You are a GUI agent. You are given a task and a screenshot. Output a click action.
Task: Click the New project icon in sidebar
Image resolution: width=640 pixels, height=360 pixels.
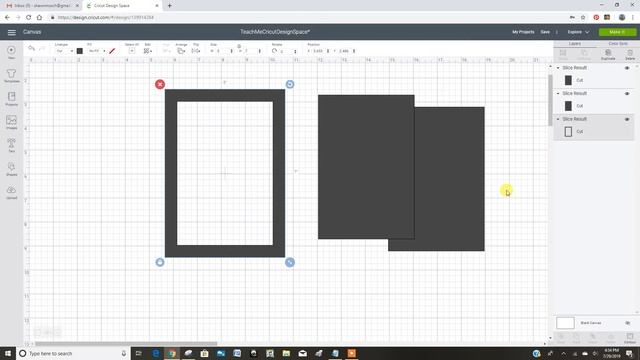11,52
